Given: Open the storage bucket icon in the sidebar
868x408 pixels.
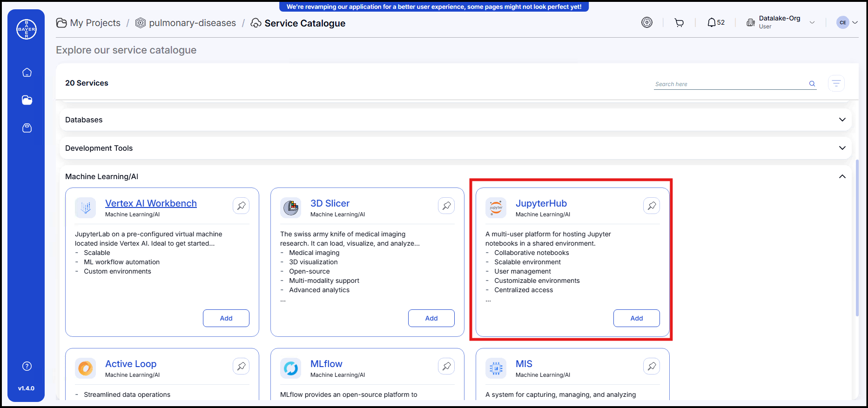Looking at the screenshot, I should [27, 128].
